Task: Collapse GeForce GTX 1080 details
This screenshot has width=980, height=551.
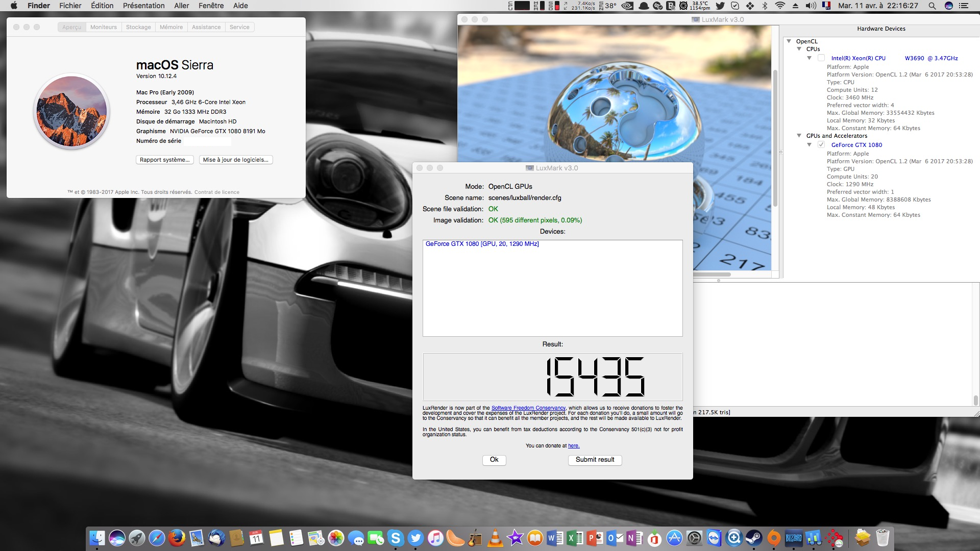Action: coord(810,145)
